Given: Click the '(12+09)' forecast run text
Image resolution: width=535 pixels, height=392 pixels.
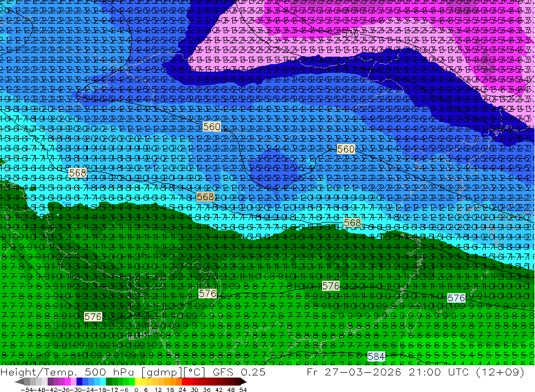Looking at the screenshot, I should 500,372.
